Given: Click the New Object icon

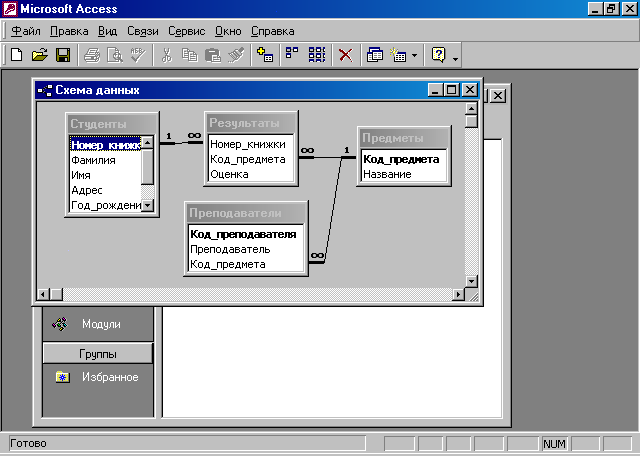Looking at the screenshot, I should coord(398,54).
